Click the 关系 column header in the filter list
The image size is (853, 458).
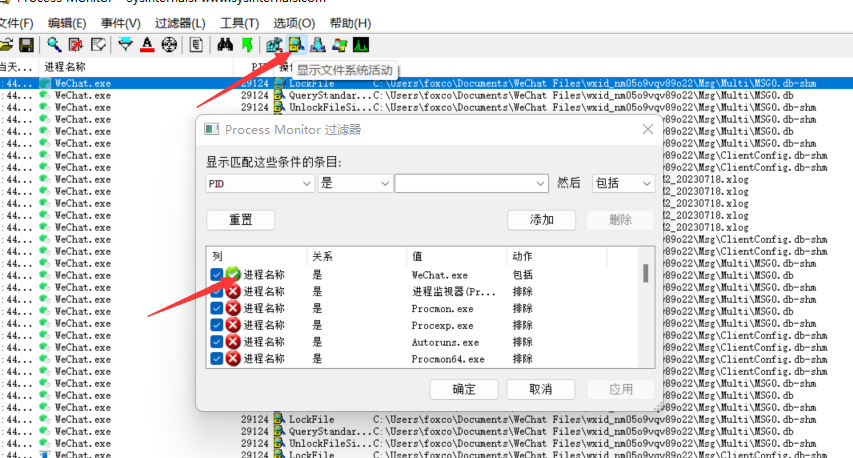(x=356, y=256)
